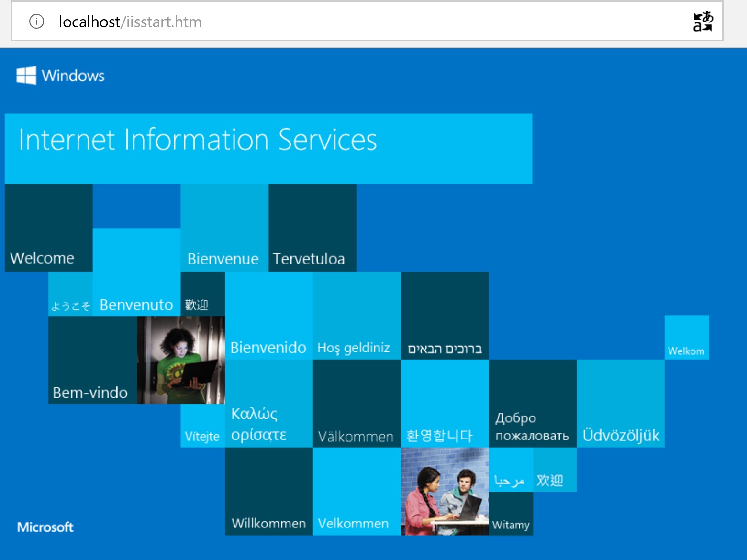Open the translate icon in the address bar

coord(702,21)
